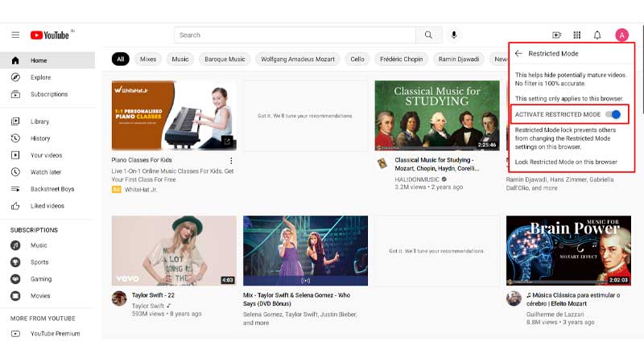
Task: Click the search magnifier button
Action: [428, 35]
